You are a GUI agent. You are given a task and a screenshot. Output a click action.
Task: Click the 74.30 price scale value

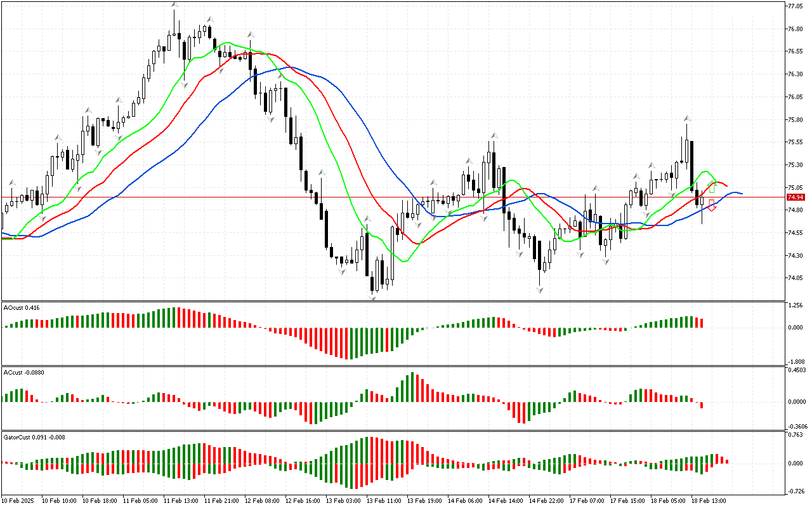(x=796, y=256)
